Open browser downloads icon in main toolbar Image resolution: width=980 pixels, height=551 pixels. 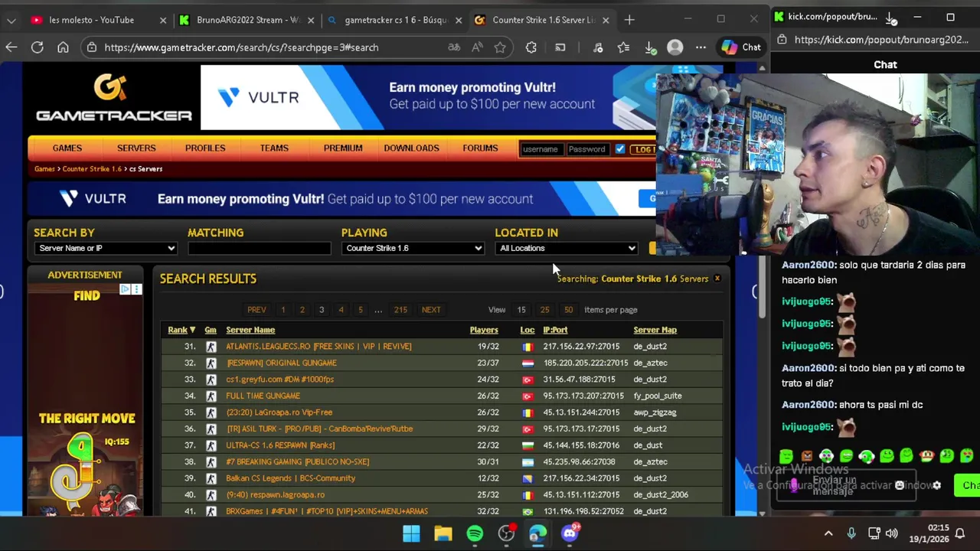(x=650, y=47)
